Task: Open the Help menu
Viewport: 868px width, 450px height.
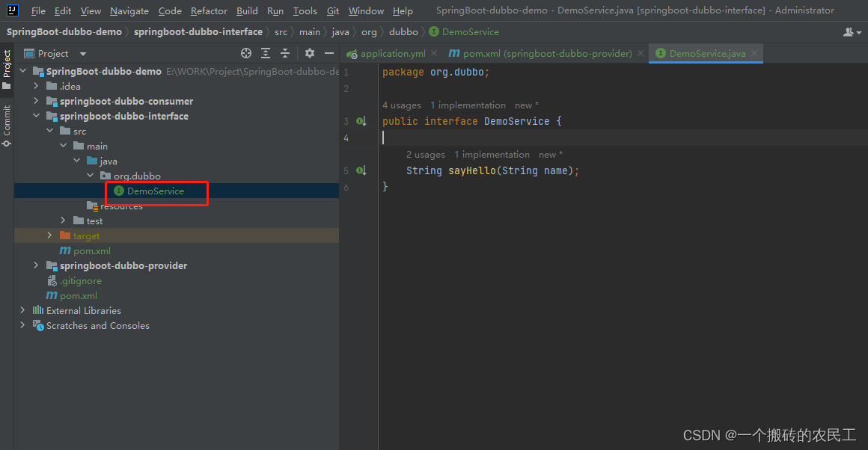Action: click(403, 10)
